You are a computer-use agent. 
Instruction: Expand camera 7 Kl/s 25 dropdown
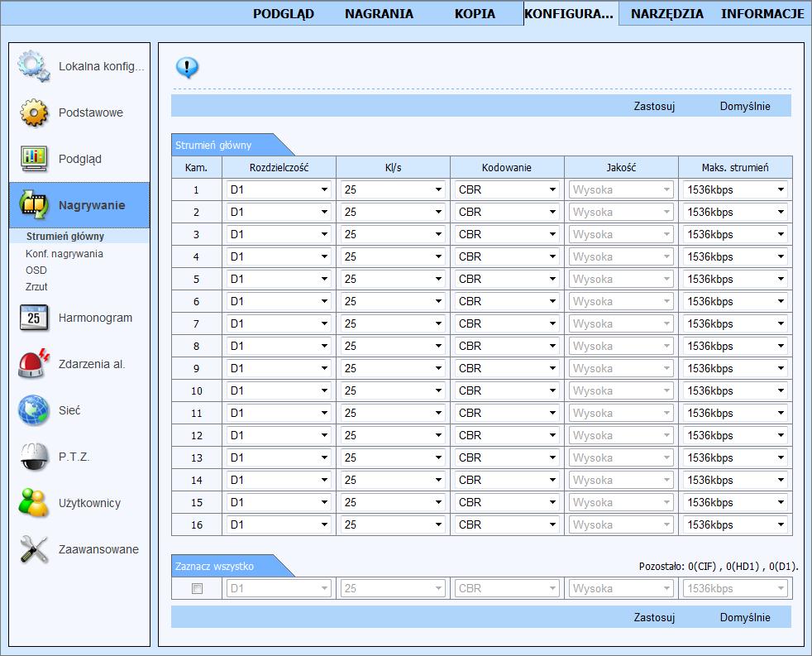point(393,323)
